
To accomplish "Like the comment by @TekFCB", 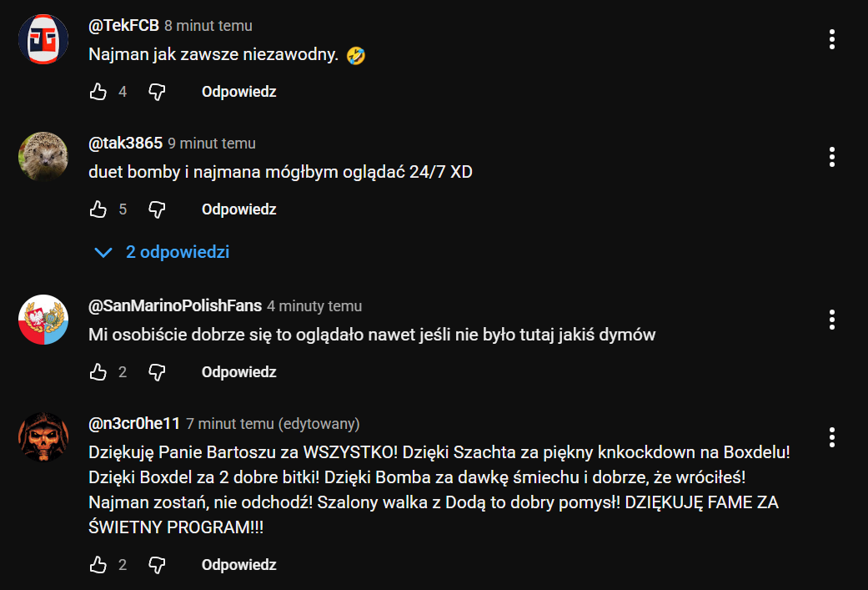I will (x=98, y=92).
